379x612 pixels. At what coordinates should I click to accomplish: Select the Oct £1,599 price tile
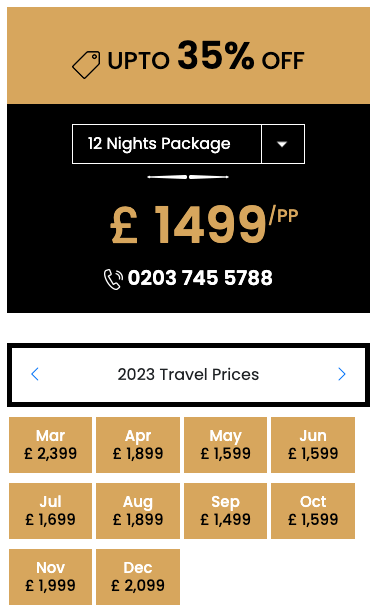click(x=313, y=511)
